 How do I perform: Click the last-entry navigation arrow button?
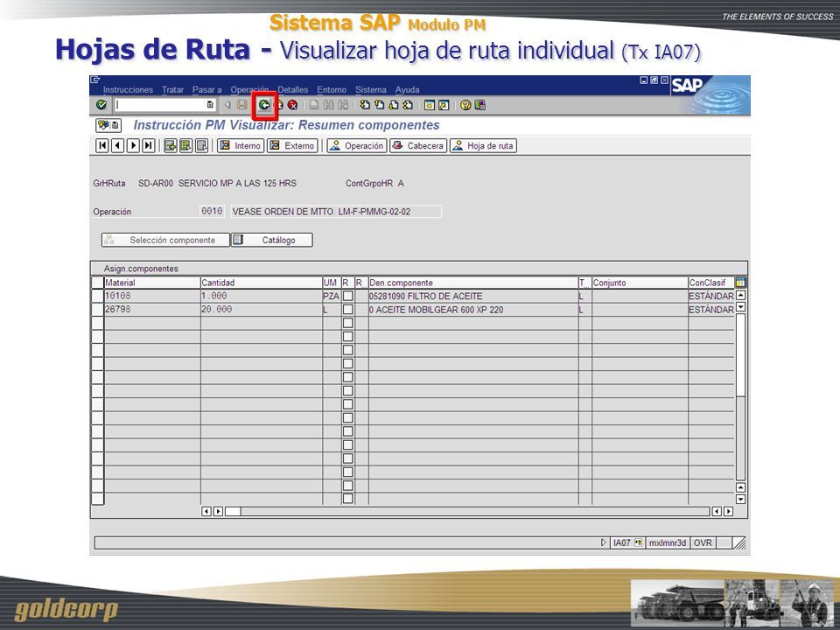(x=149, y=145)
